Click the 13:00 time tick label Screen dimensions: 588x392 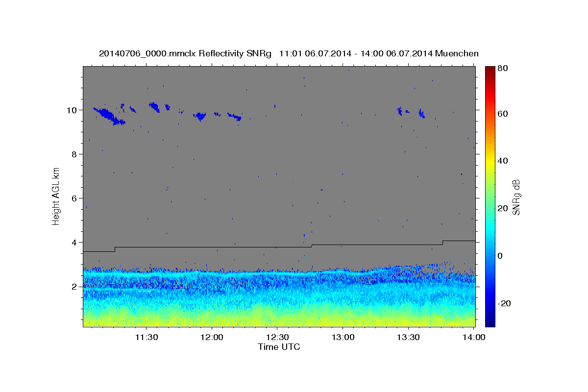(x=343, y=338)
